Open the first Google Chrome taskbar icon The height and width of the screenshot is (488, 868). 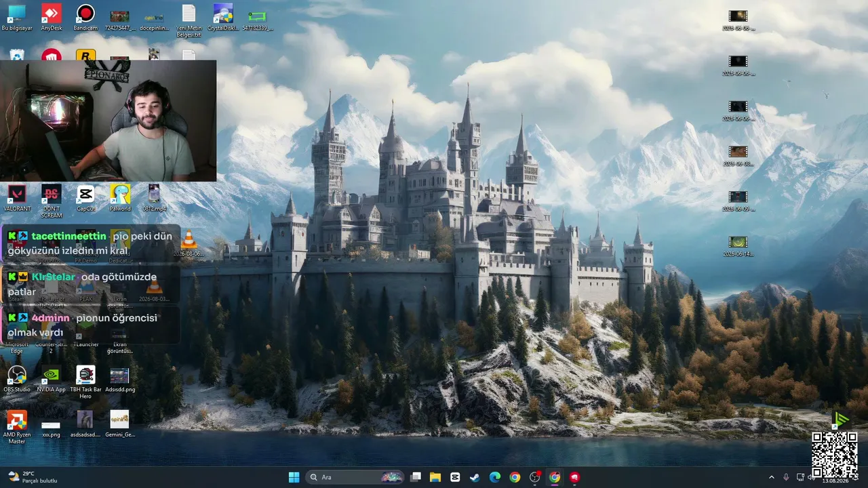[515, 477]
